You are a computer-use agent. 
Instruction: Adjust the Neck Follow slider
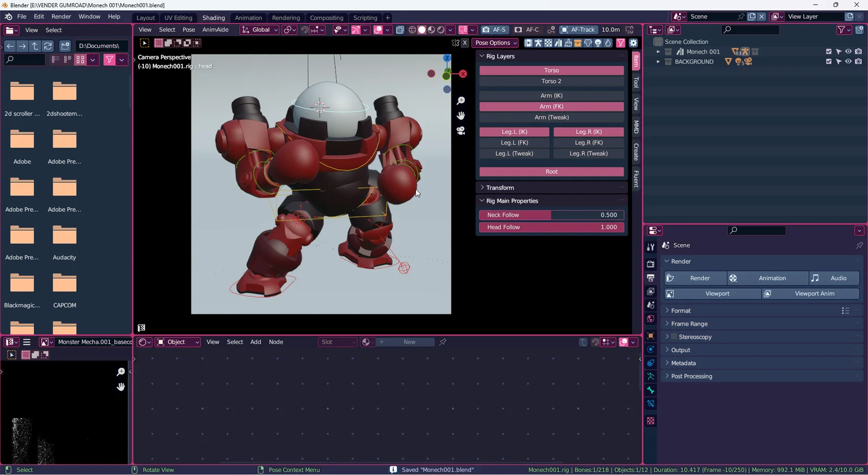pyautogui.click(x=551, y=215)
